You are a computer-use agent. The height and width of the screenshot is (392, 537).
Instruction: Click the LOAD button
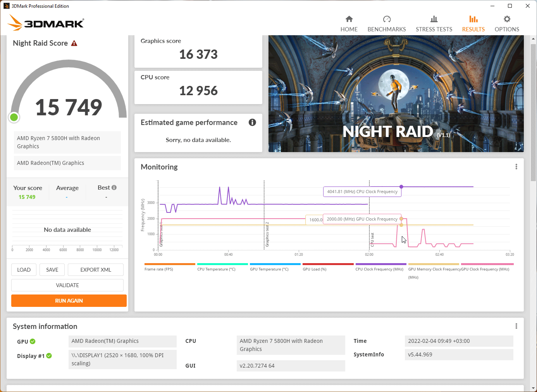[24, 270]
